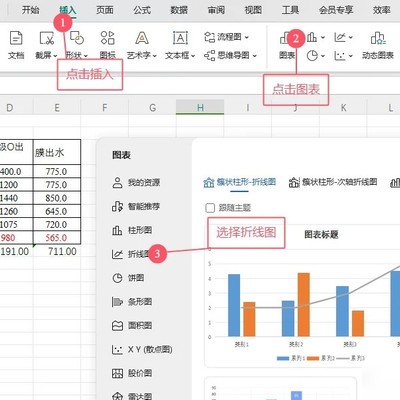Click cell with value 1075
This screenshot has width=400, height=400.
pyautogui.click(x=16, y=224)
